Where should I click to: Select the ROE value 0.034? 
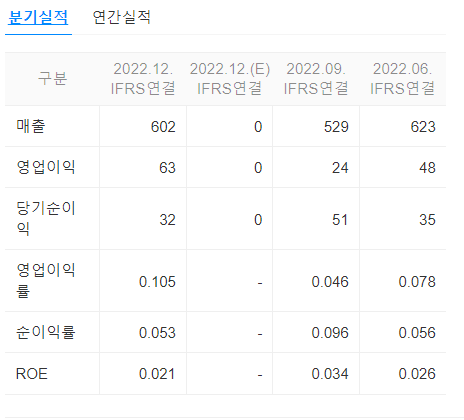point(330,374)
